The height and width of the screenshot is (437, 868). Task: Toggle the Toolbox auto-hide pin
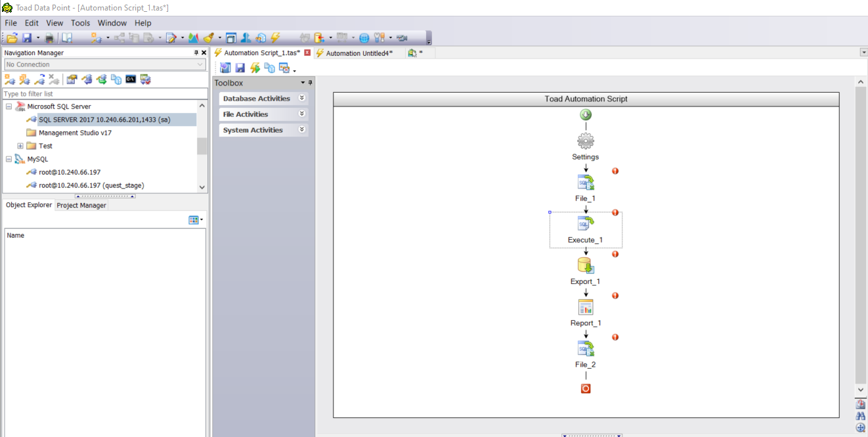pos(310,83)
